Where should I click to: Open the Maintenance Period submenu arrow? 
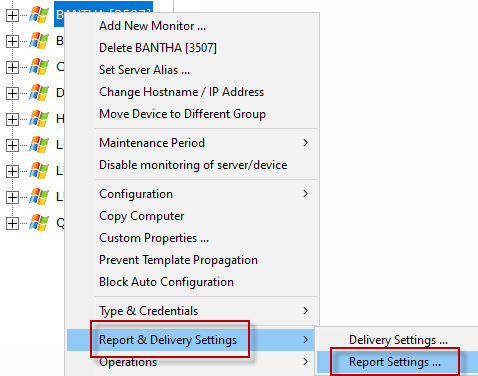(x=305, y=143)
